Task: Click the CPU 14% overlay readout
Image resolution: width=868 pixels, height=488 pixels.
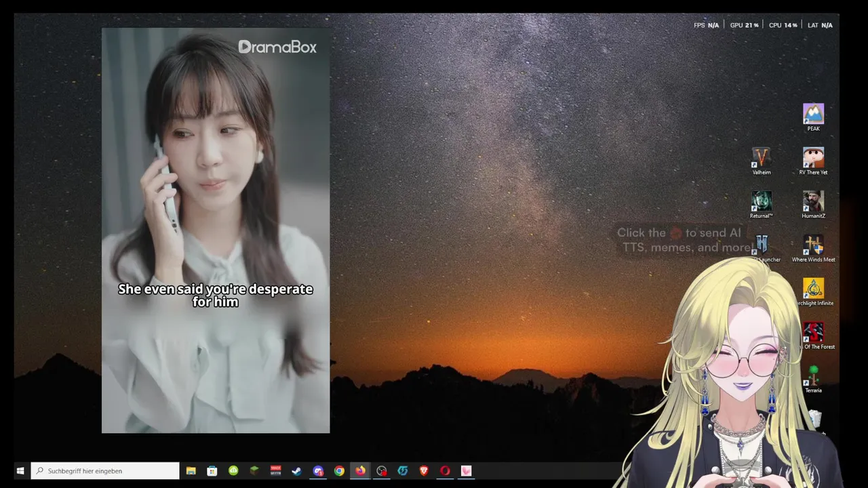Action: coord(783,25)
